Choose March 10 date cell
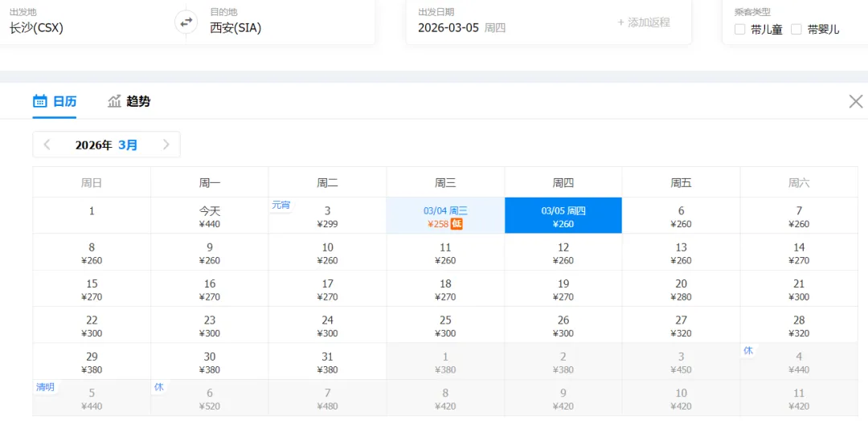868x424 pixels. pos(328,252)
